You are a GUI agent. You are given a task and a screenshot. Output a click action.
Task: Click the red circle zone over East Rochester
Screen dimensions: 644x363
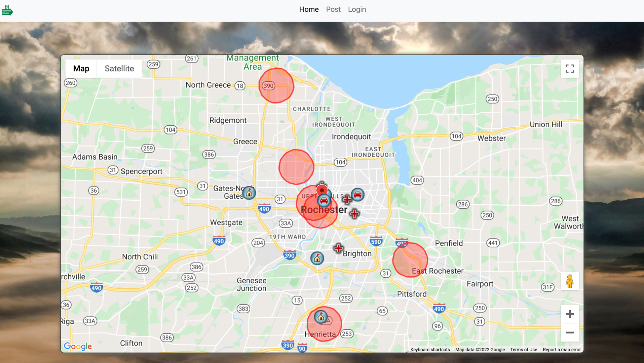(x=410, y=260)
